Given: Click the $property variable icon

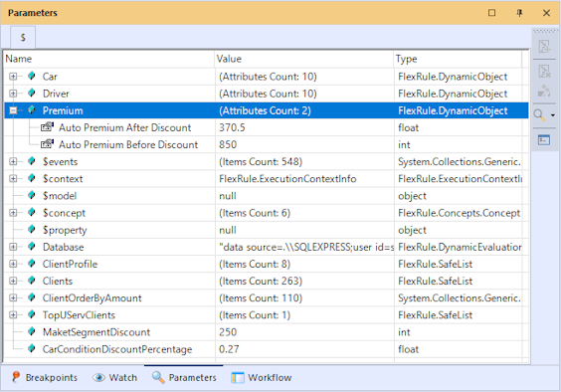Looking at the screenshot, I should [x=32, y=230].
